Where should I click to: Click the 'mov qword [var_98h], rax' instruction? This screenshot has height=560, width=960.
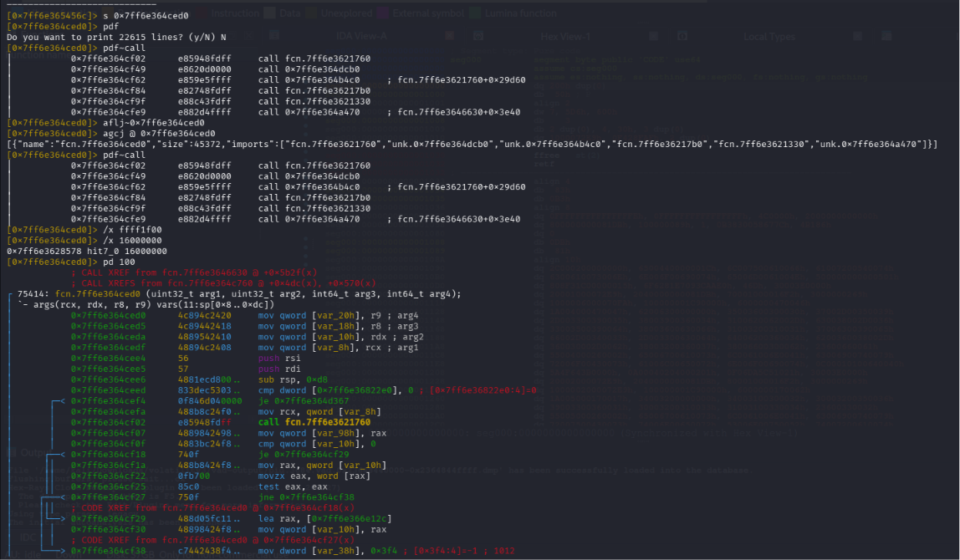[322, 433]
